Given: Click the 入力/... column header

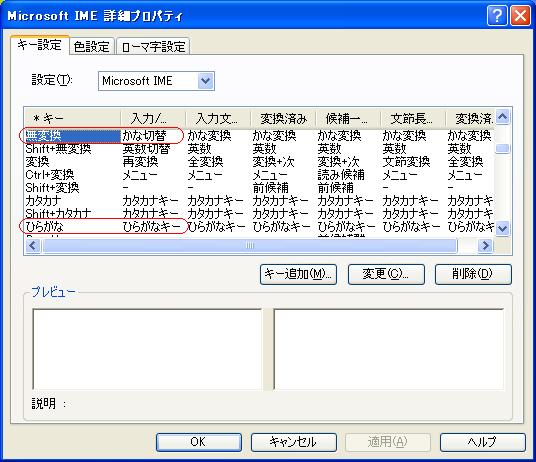Looking at the screenshot, I should point(153,119).
